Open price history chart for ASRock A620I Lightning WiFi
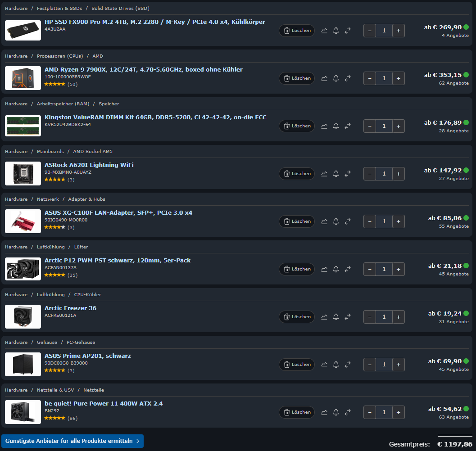This screenshot has width=476, height=451. (324, 174)
